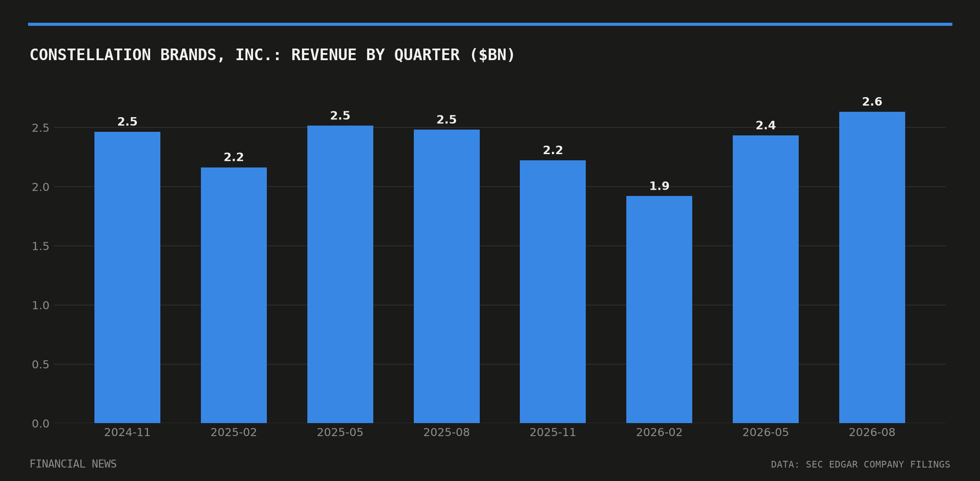This screenshot has width=980, height=481.
Task: Click x-axis label '2025-05'
Action: tap(340, 432)
